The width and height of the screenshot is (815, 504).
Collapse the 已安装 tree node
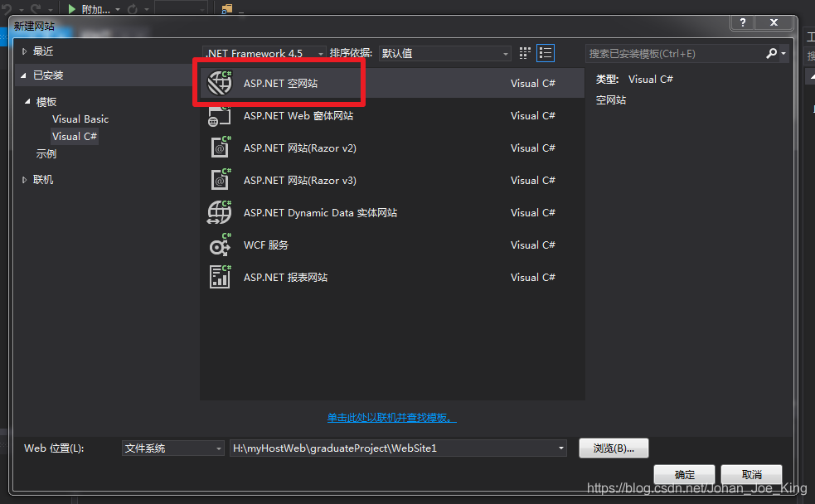tap(24, 75)
